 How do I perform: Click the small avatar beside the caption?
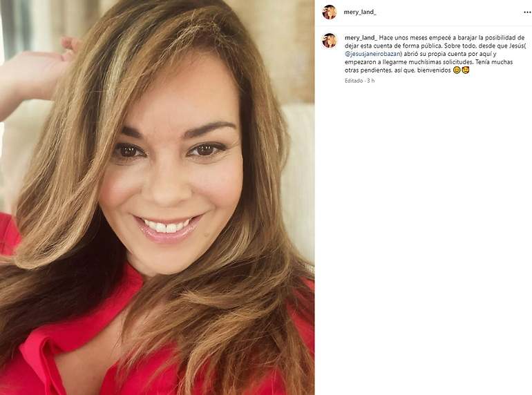click(x=329, y=41)
